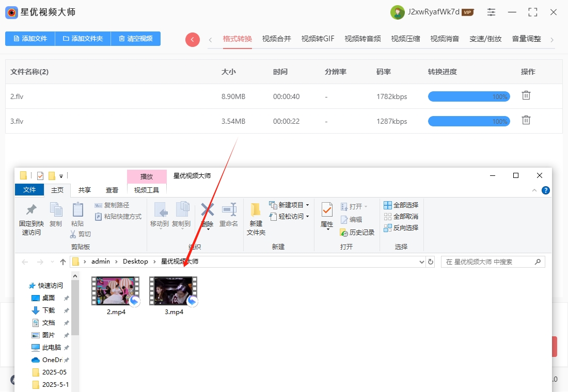Open the settings sliders icon in the title bar
Image resolution: width=568 pixels, height=392 pixels.
tap(491, 12)
